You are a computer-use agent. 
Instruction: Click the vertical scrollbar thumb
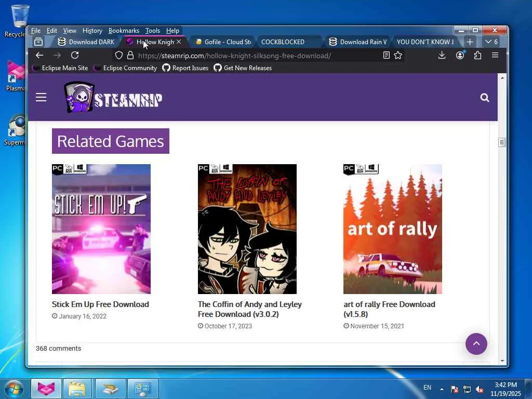tap(502, 142)
